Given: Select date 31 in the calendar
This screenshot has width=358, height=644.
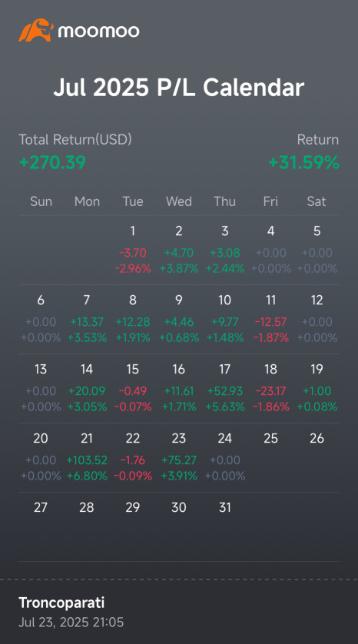Looking at the screenshot, I should 224,508.
